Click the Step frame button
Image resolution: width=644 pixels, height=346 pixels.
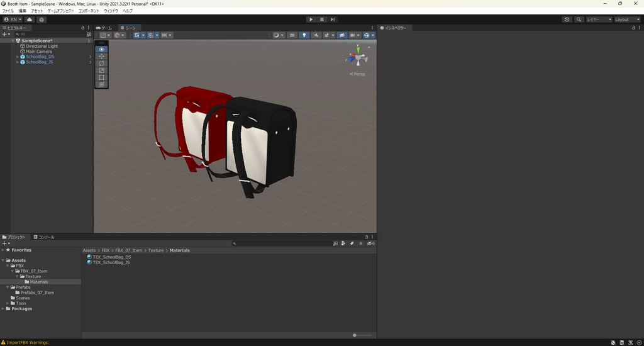click(x=333, y=20)
